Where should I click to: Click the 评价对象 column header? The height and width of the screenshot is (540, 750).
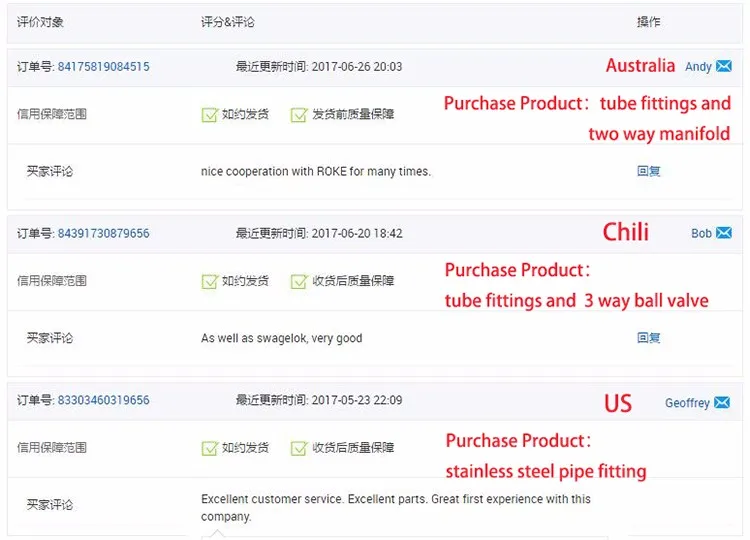(40, 22)
